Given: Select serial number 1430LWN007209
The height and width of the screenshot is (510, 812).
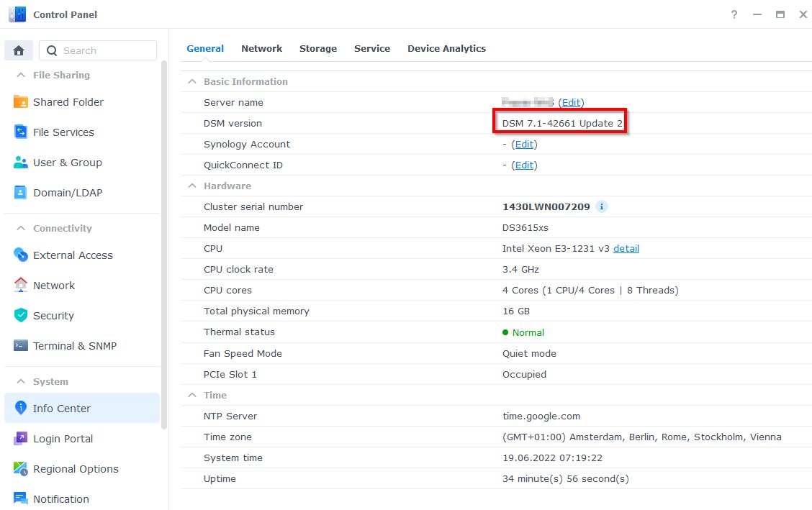Looking at the screenshot, I should point(546,206).
